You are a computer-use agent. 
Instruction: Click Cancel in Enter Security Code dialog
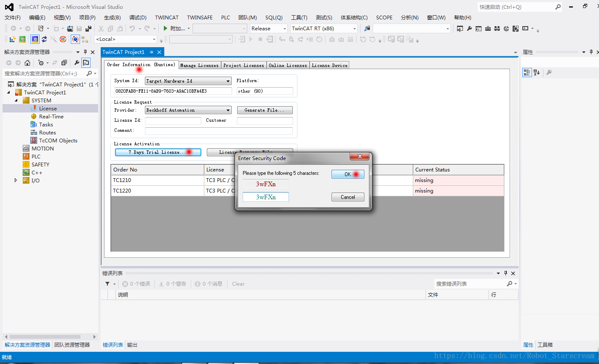pos(348,197)
